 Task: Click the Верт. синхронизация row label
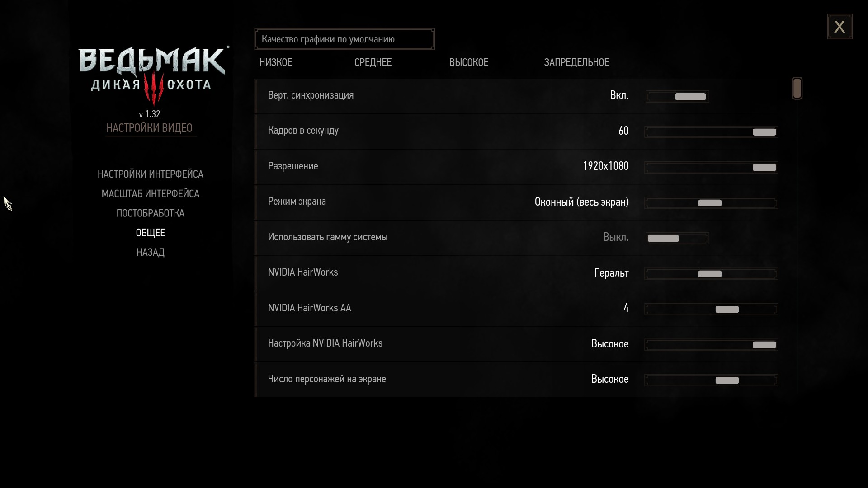(x=311, y=95)
